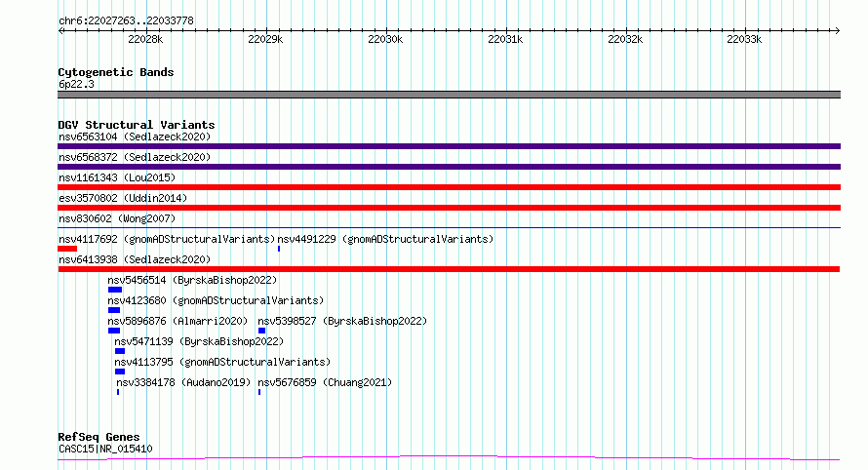The image size is (868, 470).
Task: Click the nsv3384178 (Audano2019) label
Action: tap(183, 382)
